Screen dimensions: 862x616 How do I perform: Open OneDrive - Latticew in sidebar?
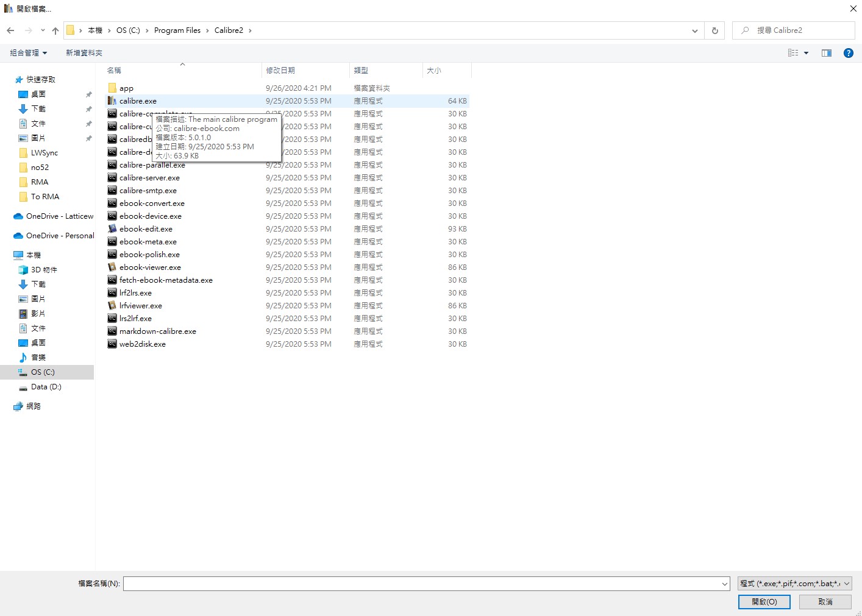coord(60,216)
